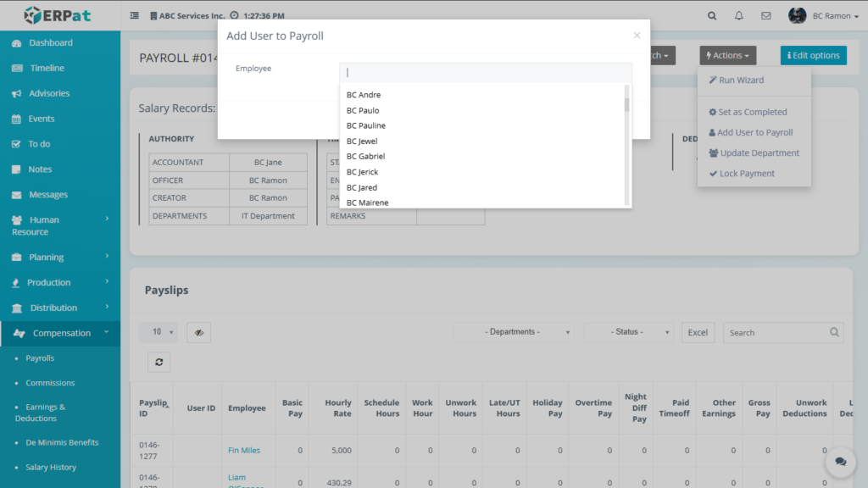The width and height of the screenshot is (868, 488).
Task: Click the Edit options button
Action: 813,56
